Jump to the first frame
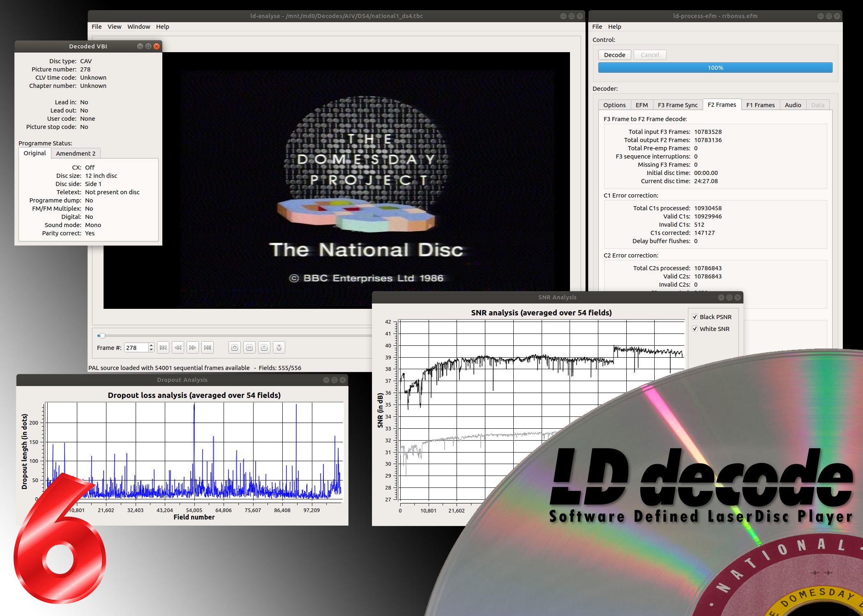 click(163, 347)
